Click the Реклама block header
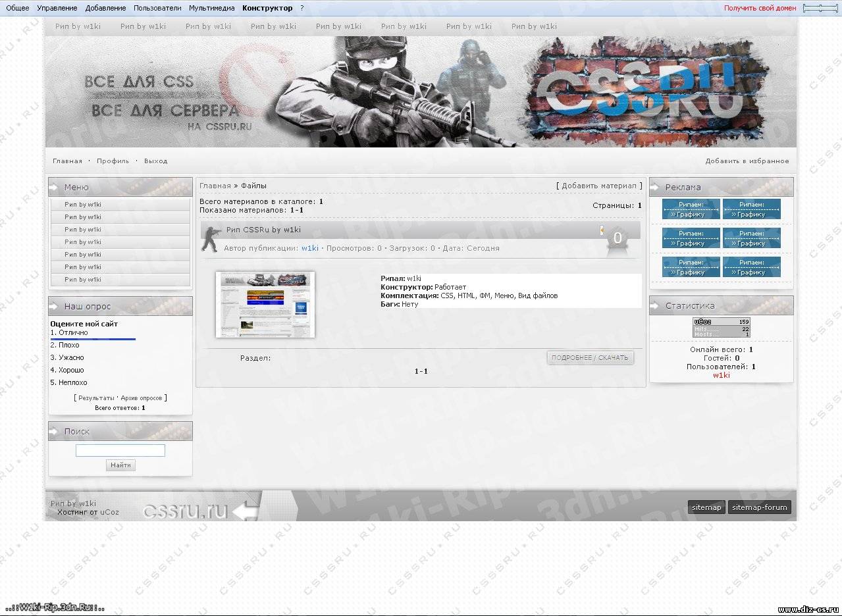 point(722,187)
